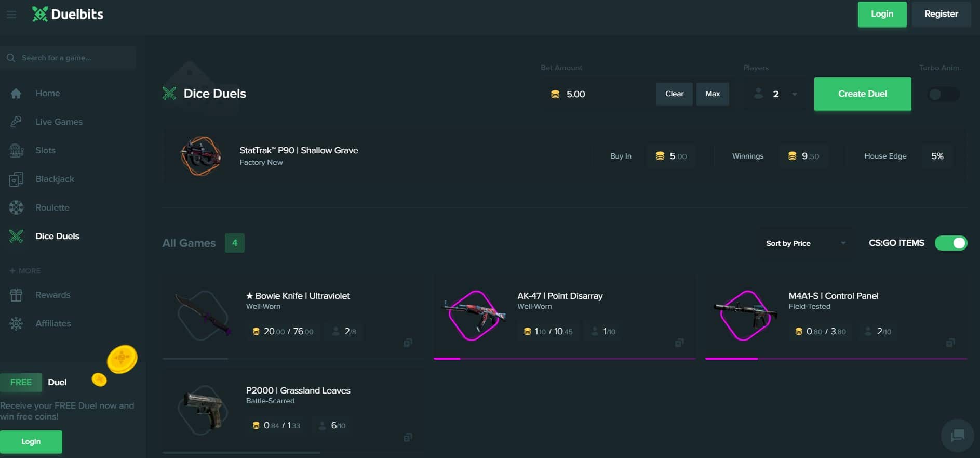
Task: Click the Dice Duels header swords icon
Action: (169, 94)
